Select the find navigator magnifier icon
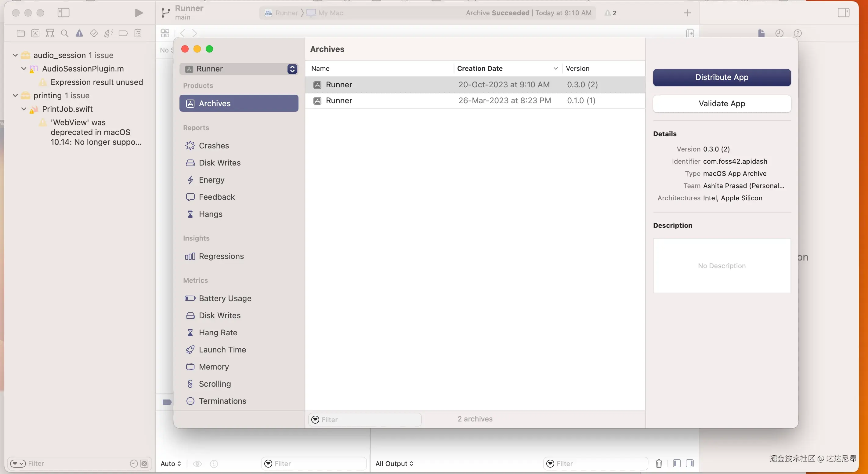This screenshot has height=474, width=868. [x=64, y=33]
